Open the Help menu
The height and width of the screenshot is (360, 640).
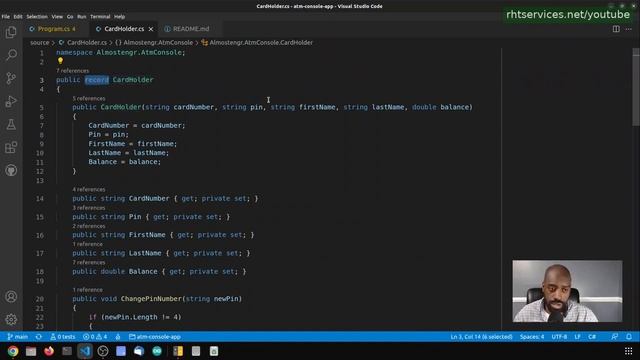click(119, 17)
